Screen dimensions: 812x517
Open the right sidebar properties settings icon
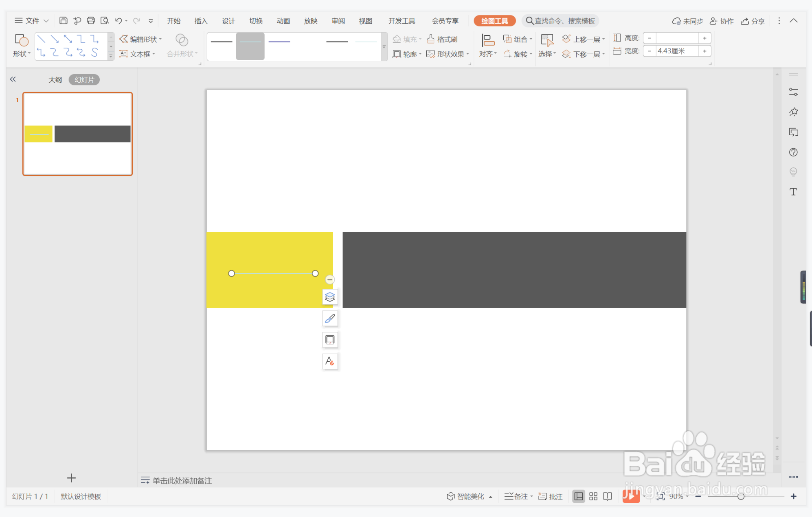click(793, 92)
